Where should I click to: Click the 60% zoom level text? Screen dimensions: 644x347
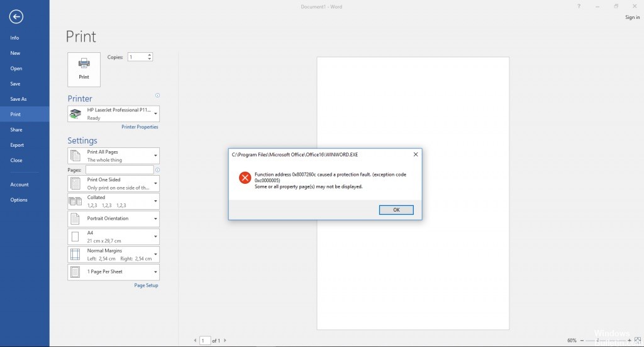(x=572, y=341)
